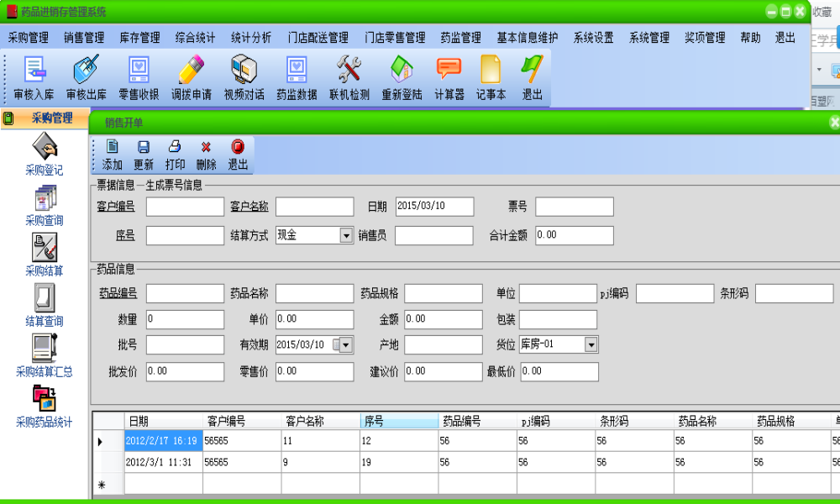The image size is (840, 504).
Task: Select the cell 2012/2/17 16:19
Action: (164, 441)
